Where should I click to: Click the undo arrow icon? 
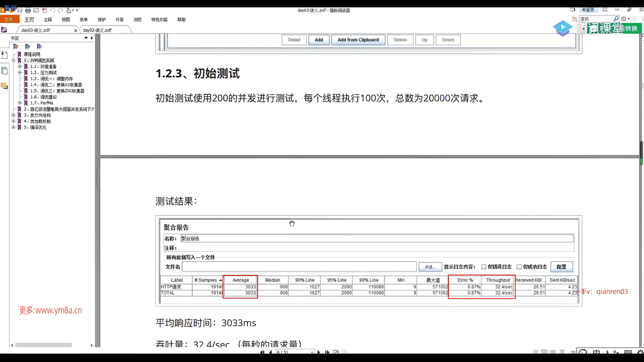tap(53, 10)
